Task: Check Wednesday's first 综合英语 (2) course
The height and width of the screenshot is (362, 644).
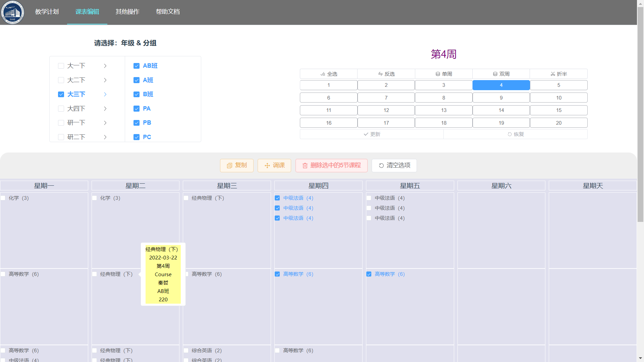Action: (186, 351)
